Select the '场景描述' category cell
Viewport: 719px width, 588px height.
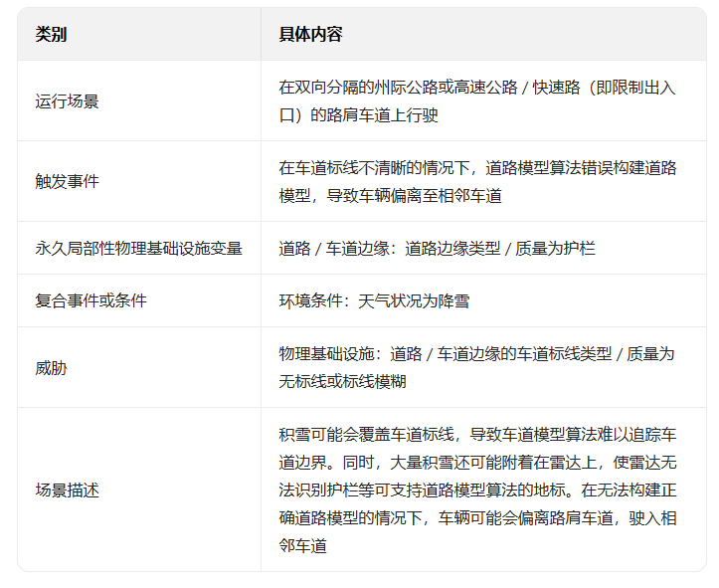[x=67, y=490]
